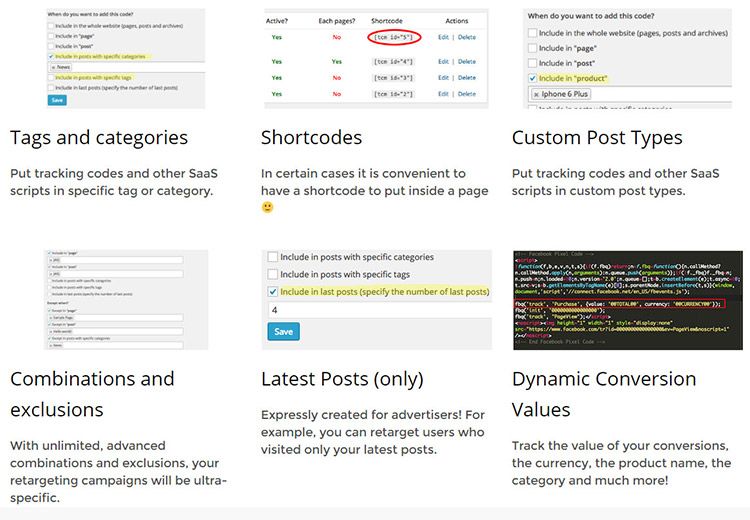This screenshot has height=520, width=750.
Task: Click the circled [tcm id="5"] shortcode
Action: click(394, 37)
